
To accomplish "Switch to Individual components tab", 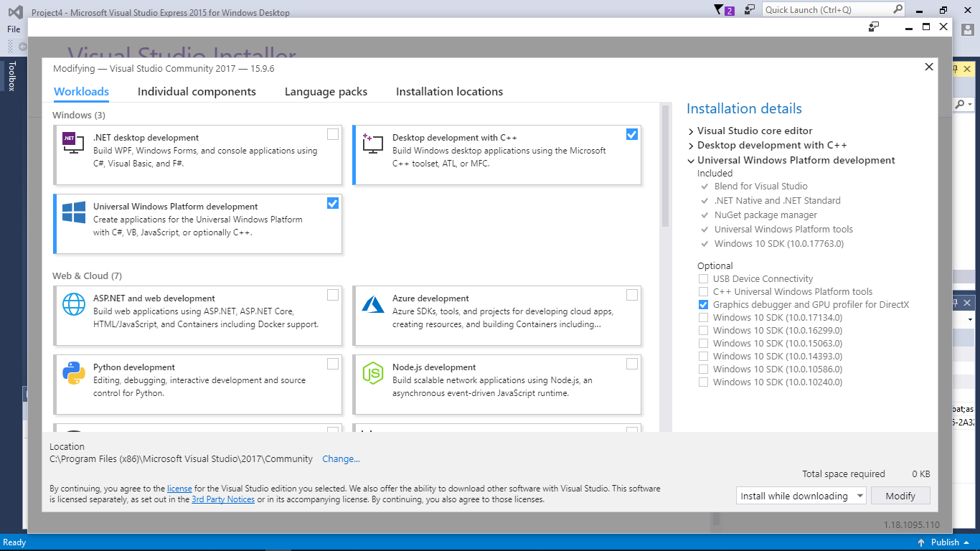I will (x=197, y=92).
